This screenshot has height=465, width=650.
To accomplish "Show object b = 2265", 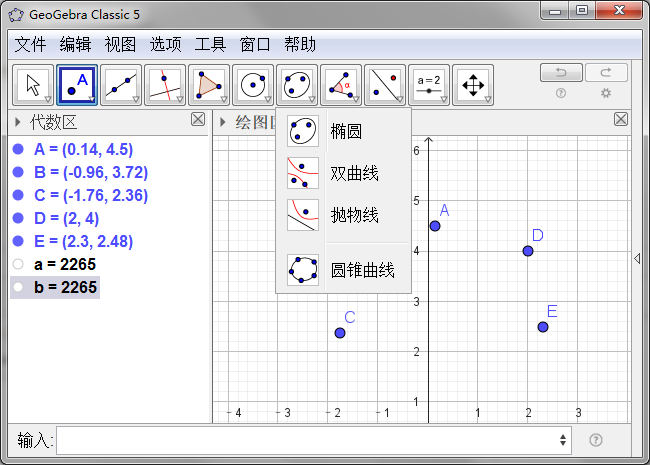I will pyautogui.click(x=18, y=287).
